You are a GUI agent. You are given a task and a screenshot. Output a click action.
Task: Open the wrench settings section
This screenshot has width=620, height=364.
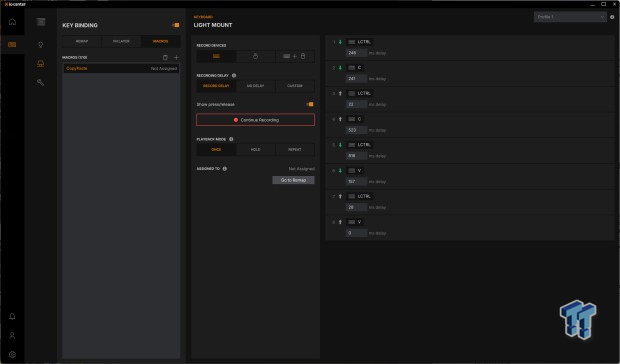(40, 82)
